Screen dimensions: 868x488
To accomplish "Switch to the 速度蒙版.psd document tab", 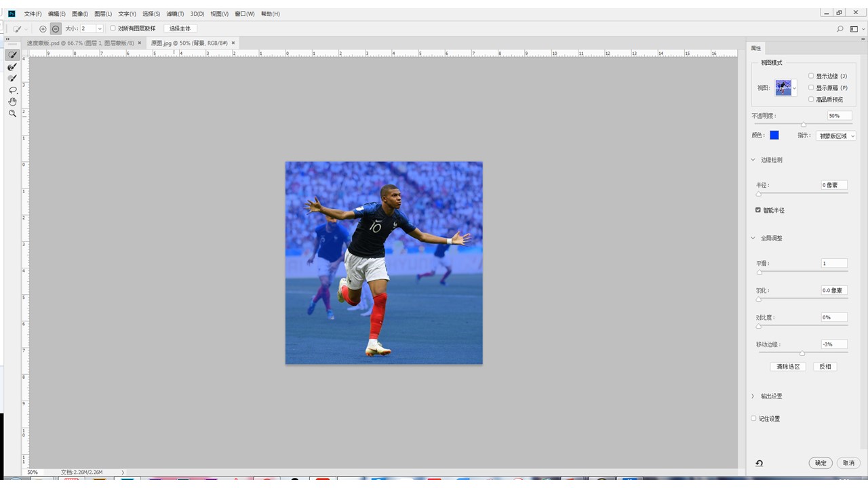I will point(80,43).
